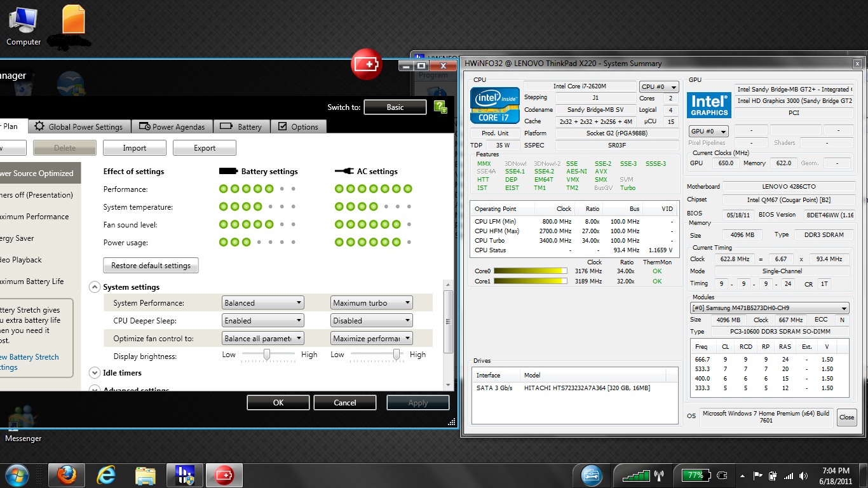
Task: Open AC CPU Deeper Sleep dropdown showing Disabled
Action: click(x=372, y=321)
